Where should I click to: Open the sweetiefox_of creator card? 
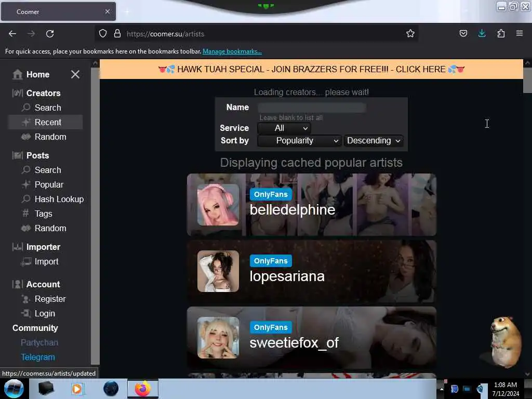(312, 338)
